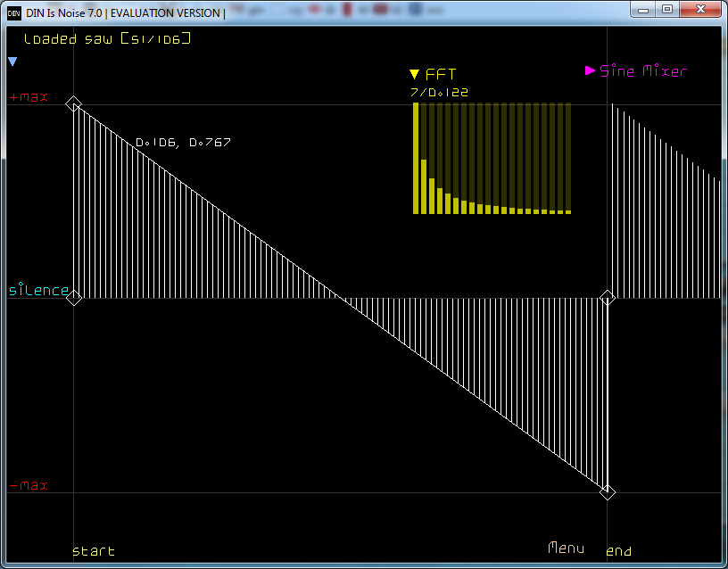This screenshot has height=569, width=728.
Task: Click the DIN app icon in title bar
Action: coord(14,13)
